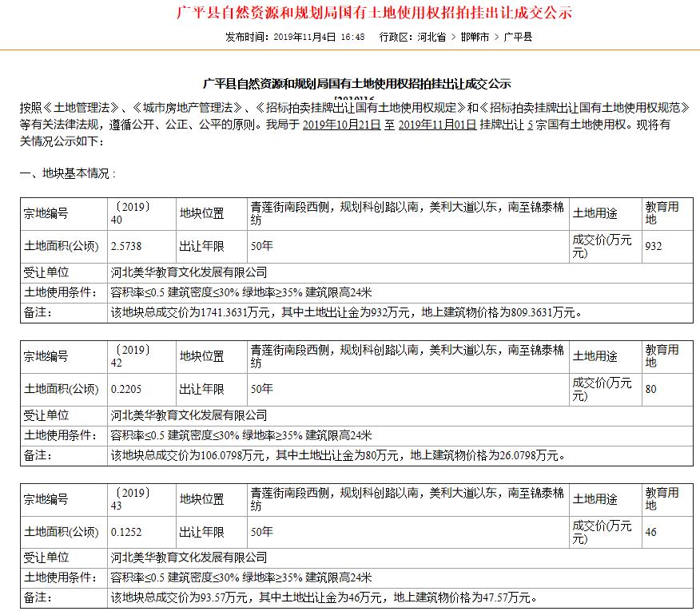
Task: Click the 行政区 label
Action: click(395, 37)
